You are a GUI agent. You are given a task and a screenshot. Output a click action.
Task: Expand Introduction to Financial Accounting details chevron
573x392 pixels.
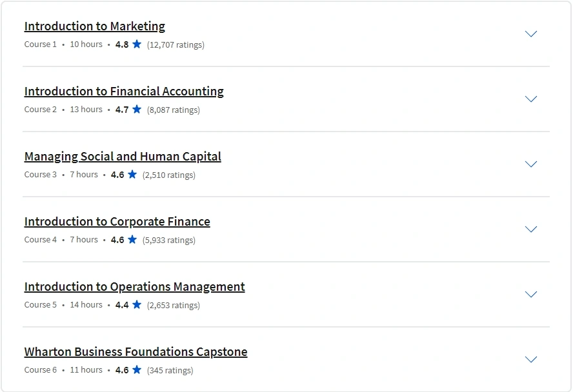530,99
